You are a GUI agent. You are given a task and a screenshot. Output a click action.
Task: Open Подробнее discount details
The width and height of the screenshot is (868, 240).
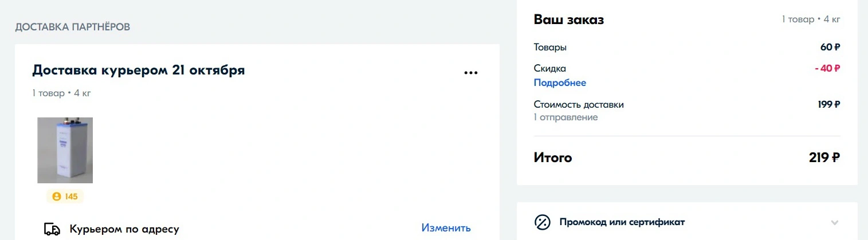coord(560,83)
